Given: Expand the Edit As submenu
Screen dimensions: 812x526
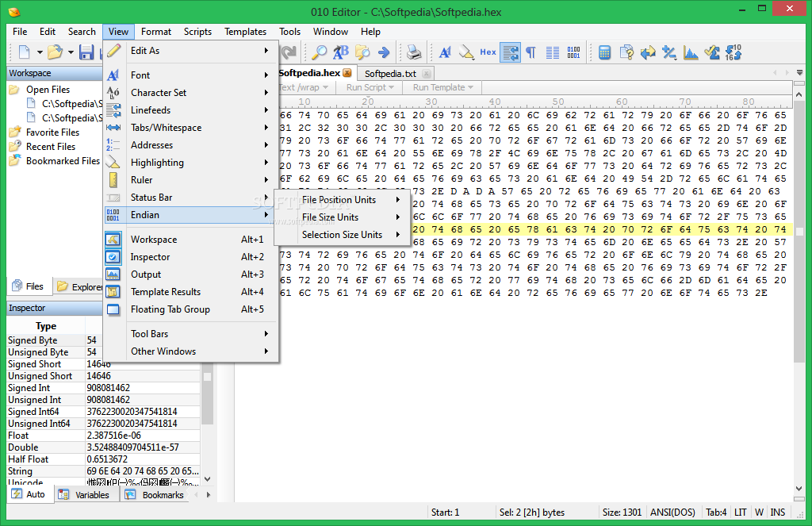Looking at the screenshot, I should [x=191, y=50].
